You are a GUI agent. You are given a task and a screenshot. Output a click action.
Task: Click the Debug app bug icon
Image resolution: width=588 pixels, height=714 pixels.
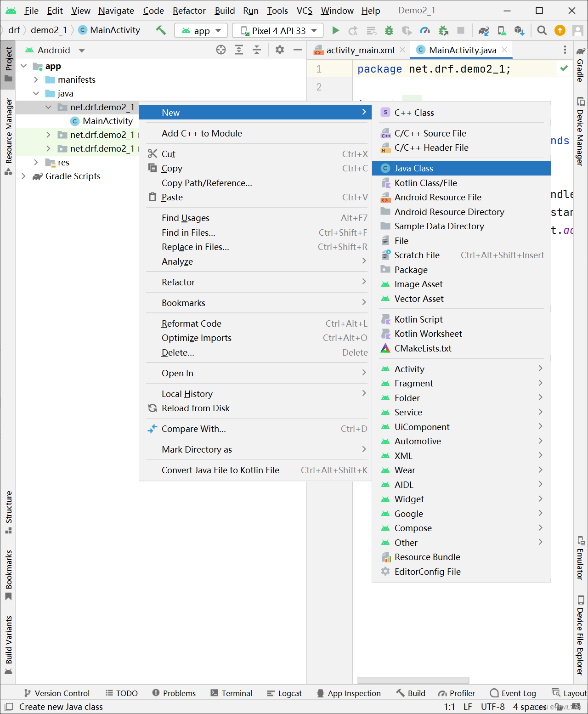[389, 30]
